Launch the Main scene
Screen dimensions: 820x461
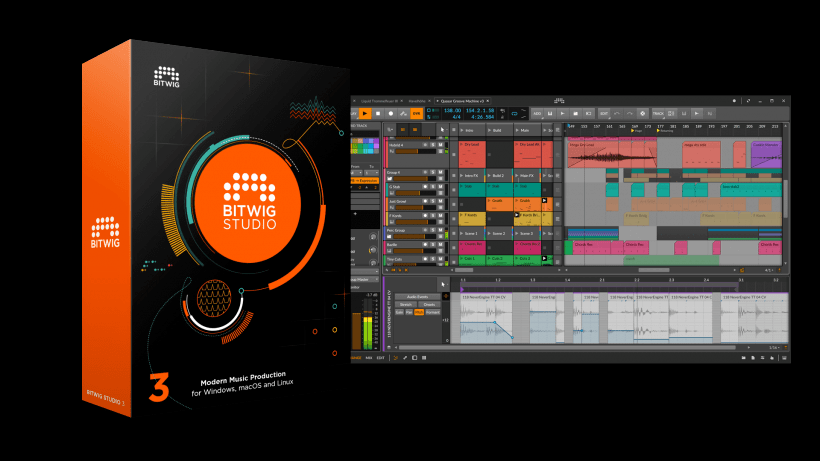pos(526,130)
